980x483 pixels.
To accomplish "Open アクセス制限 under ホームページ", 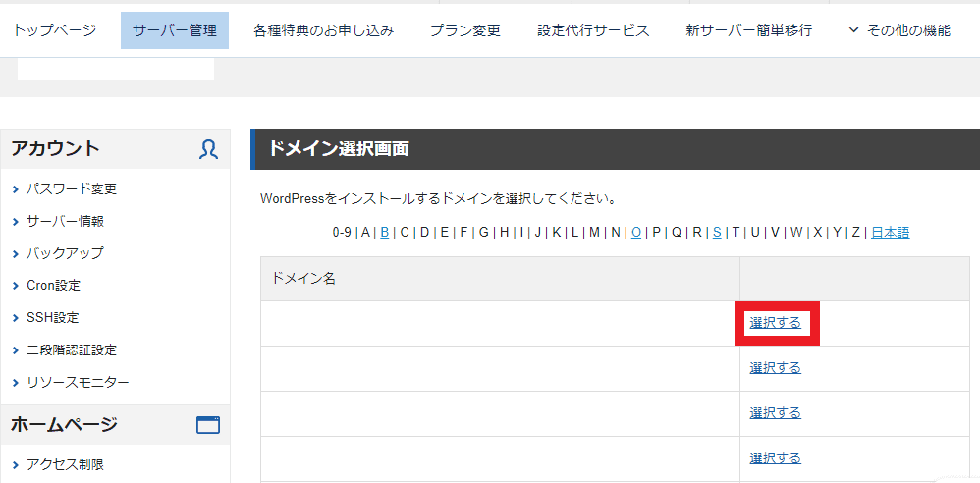I will click(65, 464).
